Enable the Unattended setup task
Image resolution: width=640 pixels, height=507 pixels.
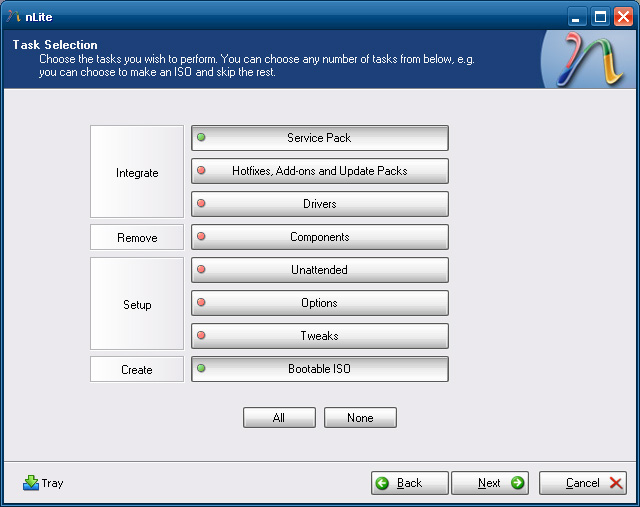pos(319,270)
